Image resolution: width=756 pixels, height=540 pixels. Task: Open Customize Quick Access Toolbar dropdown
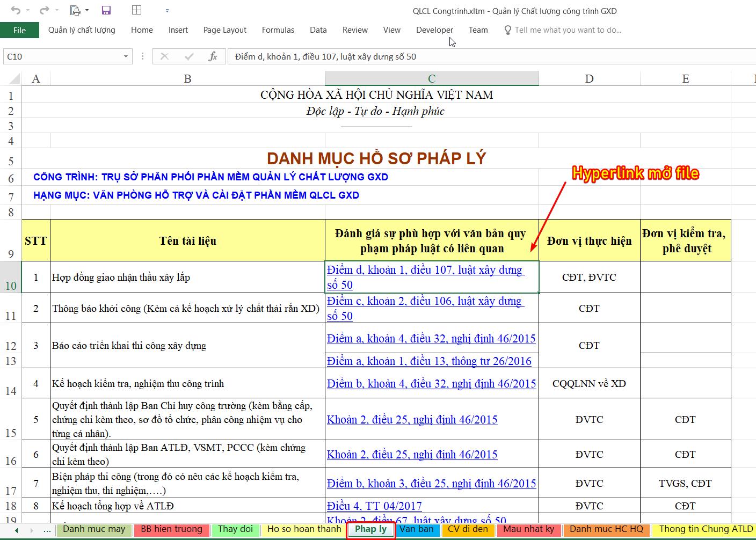(x=167, y=11)
